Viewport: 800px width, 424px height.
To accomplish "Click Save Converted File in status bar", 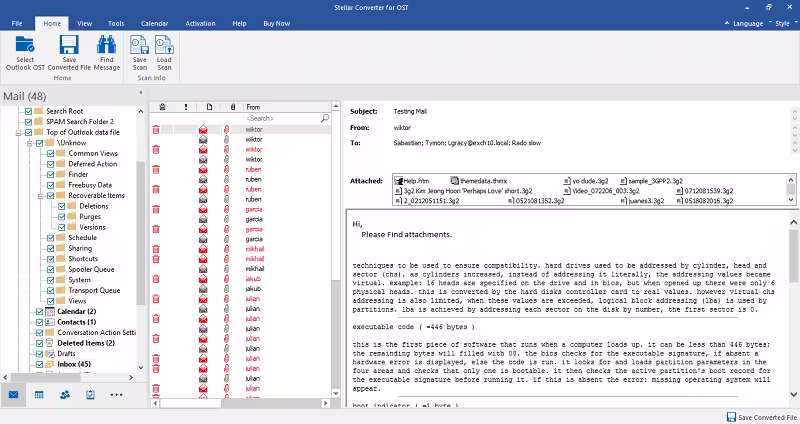I will (x=762, y=417).
